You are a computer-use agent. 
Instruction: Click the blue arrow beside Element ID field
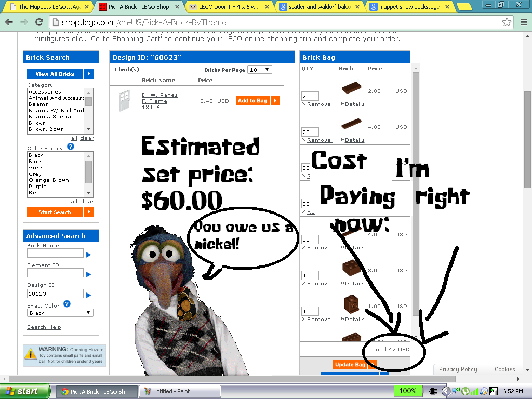(x=88, y=274)
